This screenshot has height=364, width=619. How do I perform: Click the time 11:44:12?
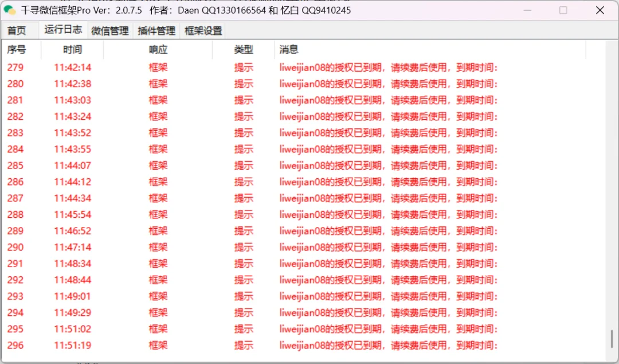[x=73, y=182]
